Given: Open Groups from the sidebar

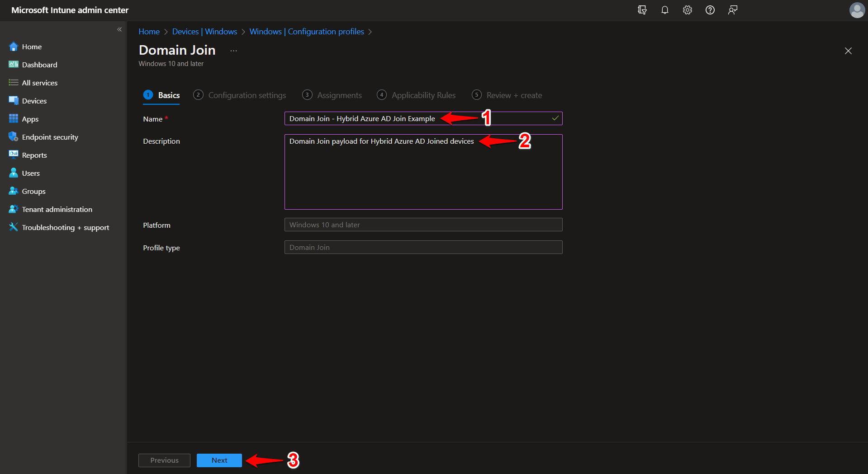Looking at the screenshot, I should point(33,191).
